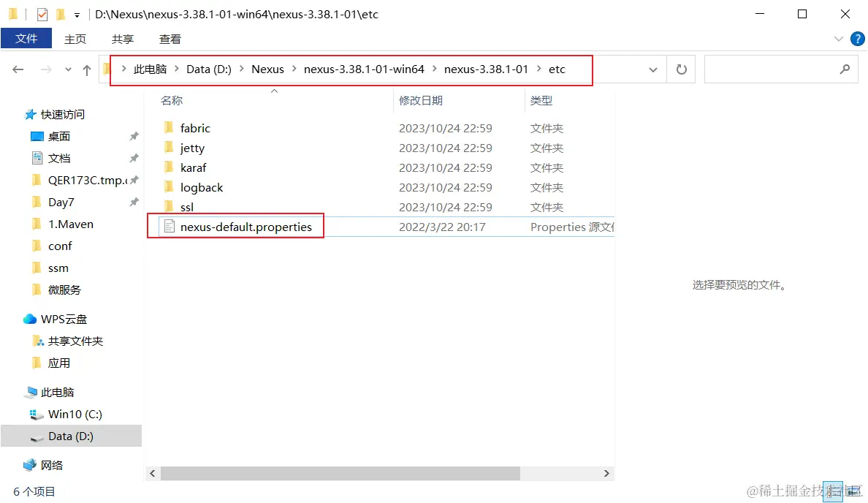Open Win10 (C:) drive in sidebar
Viewport: 868px width, 503px height.
pos(75,415)
